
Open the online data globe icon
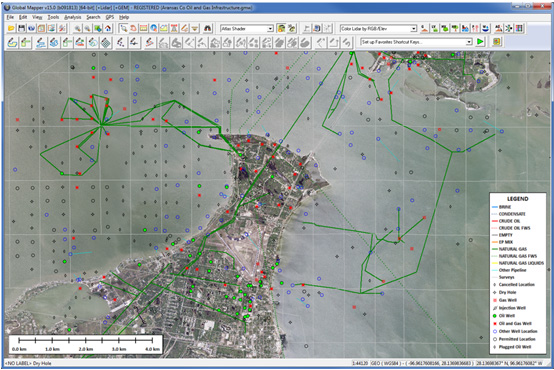click(31, 28)
